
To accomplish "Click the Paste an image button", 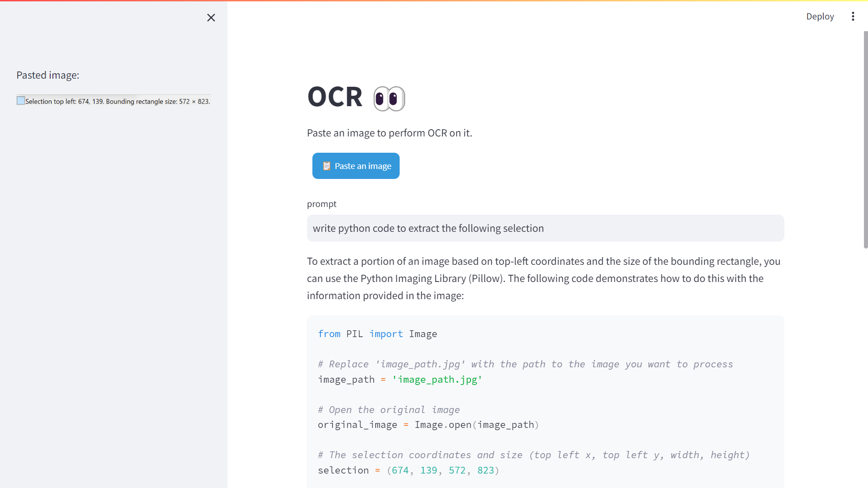I will point(356,166).
